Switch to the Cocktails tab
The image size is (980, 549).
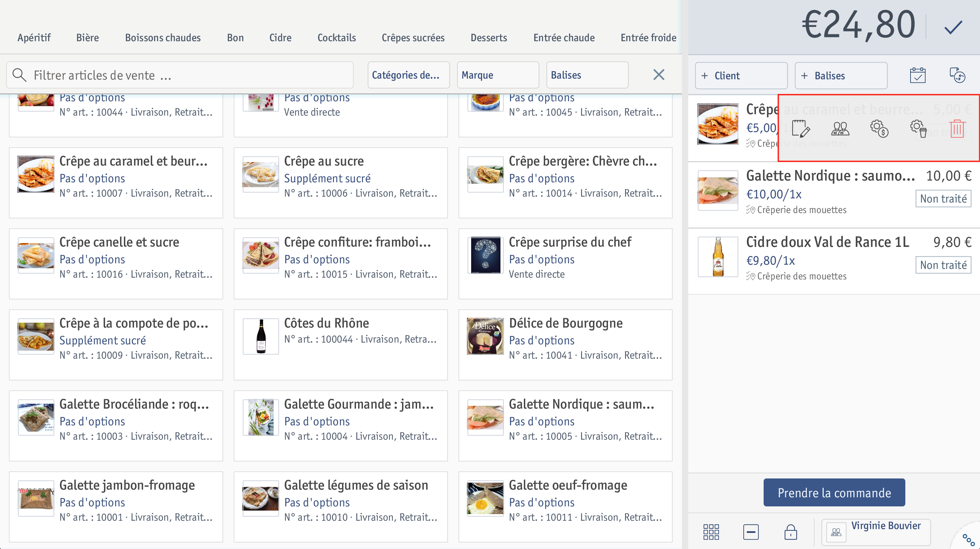tap(337, 38)
